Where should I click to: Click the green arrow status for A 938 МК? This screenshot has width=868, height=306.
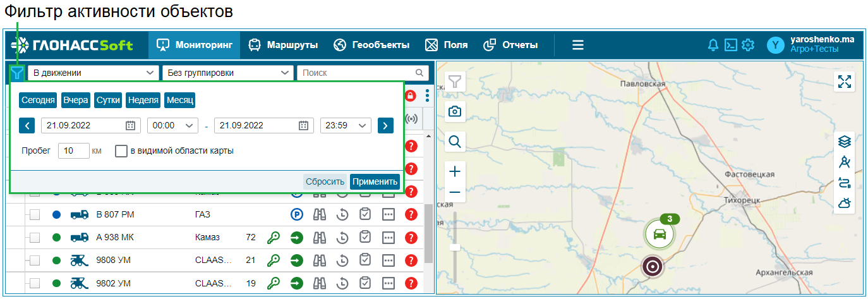click(x=297, y=238)
